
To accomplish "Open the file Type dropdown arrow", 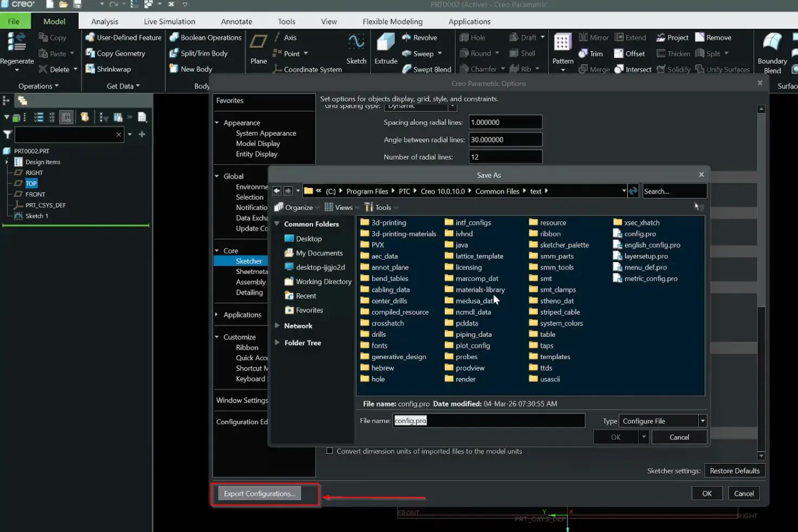I will (703, 421).
